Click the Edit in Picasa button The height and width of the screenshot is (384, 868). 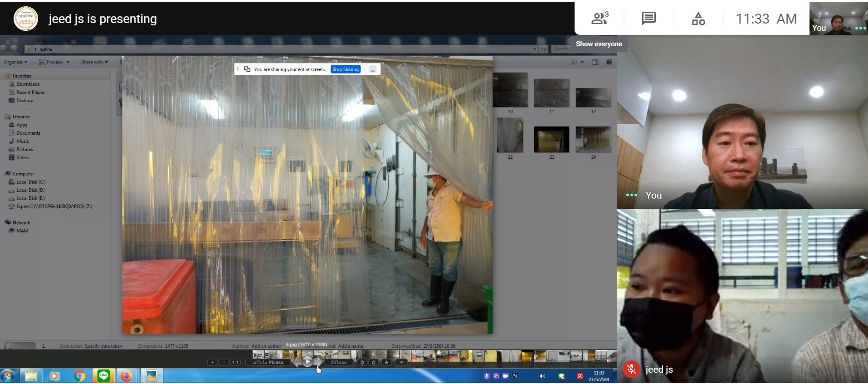tap(268, 363)
